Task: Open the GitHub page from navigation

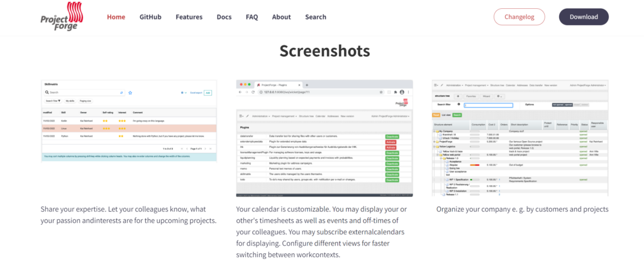Action: [150, 17]
